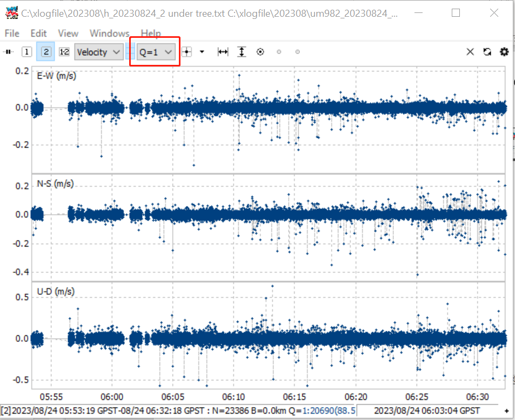Click the U-D (m/s) plot label
Image resolution: width=515 pixels, height=420 pixels.
(x=56, y=291)
